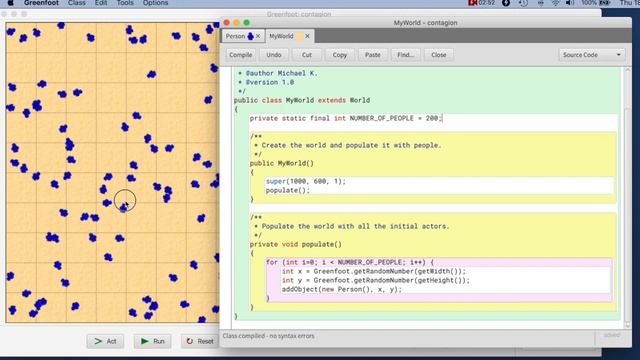The height and width of the screenshot is (360, 640).
Task: Click the Run button
Action: coord(153,341)
